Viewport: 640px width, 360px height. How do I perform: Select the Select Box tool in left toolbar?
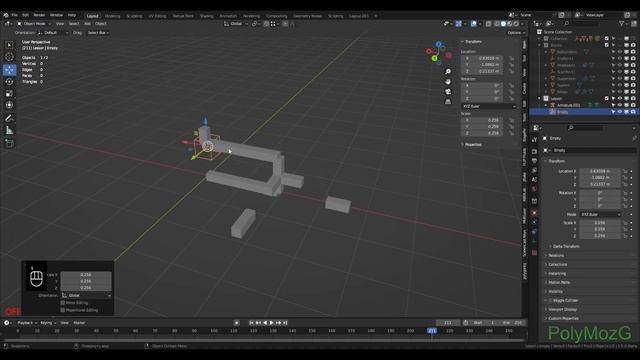(x=9, y=45)
